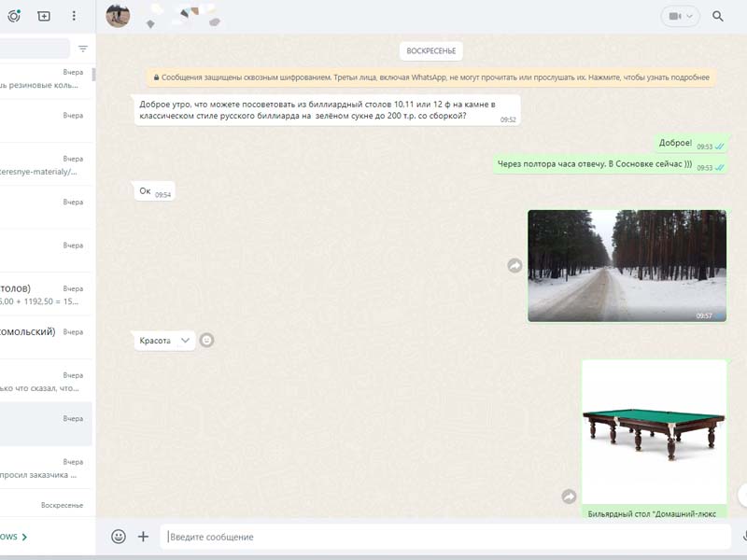The image size is (747, 560).
Task: Open chat ending with 'омольский)'
Action: pos(46,337)
